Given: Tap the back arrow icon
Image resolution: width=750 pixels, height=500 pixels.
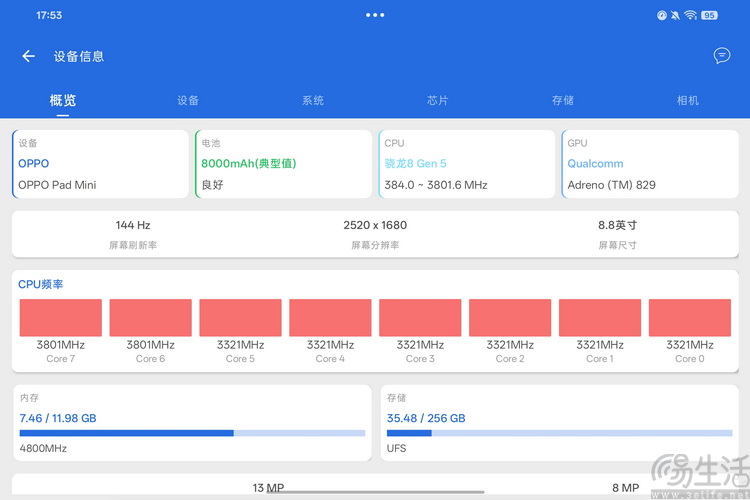Looking at the screenshot, I should point(28,57).
